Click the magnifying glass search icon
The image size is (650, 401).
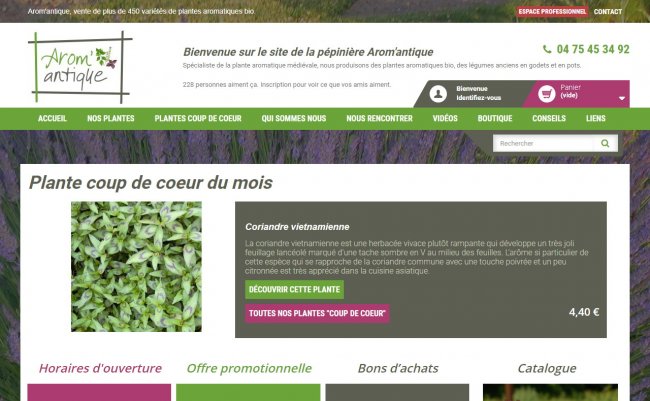[x=605, y=143]
